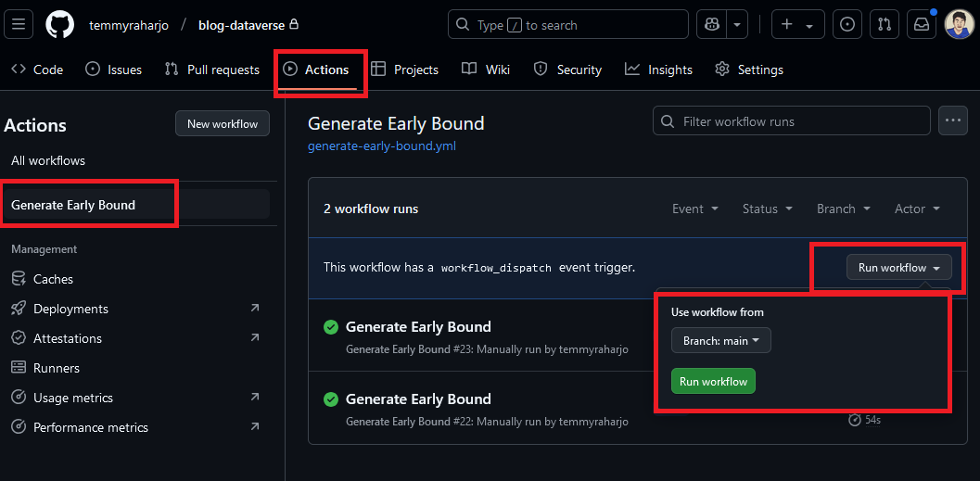This screenshot has height=481, width=980.
Task: Open Generate Early Bound run #22
Action: click(418, 399)
